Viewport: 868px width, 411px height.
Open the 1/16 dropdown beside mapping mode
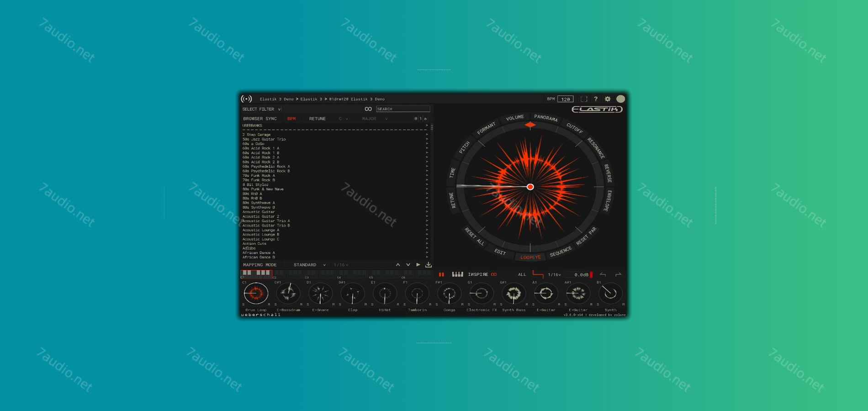coord(341,265)
